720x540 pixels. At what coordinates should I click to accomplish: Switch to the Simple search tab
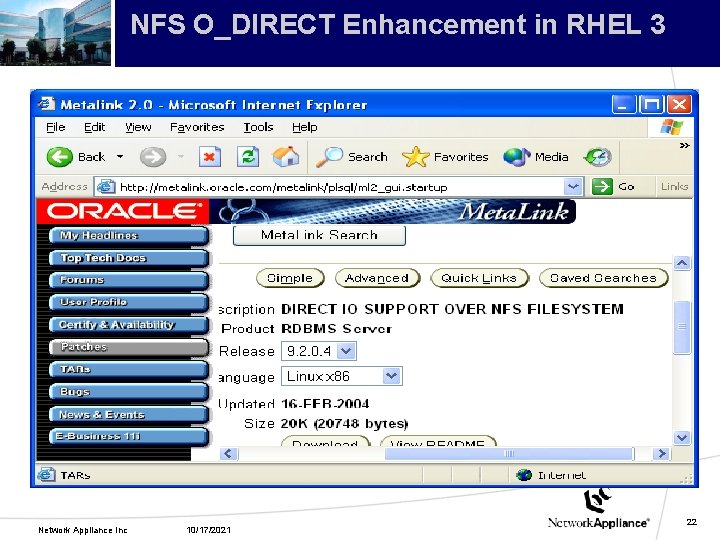(290, 278)
